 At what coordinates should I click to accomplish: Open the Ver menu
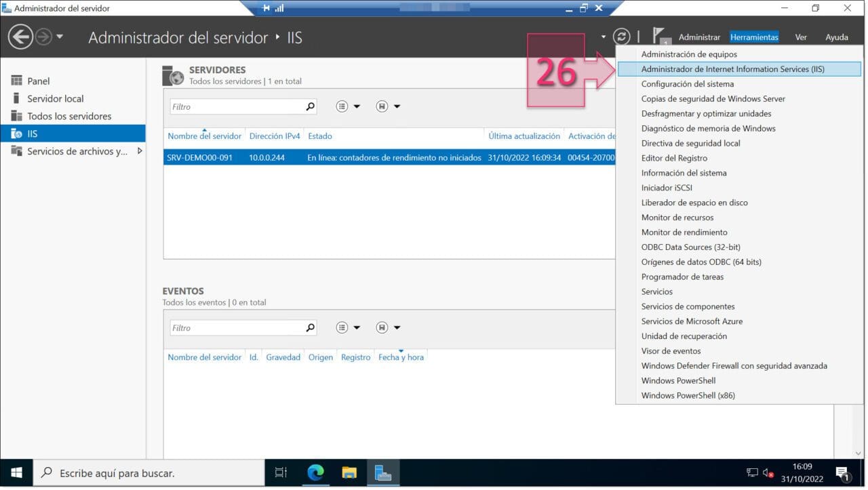(801, 37)
